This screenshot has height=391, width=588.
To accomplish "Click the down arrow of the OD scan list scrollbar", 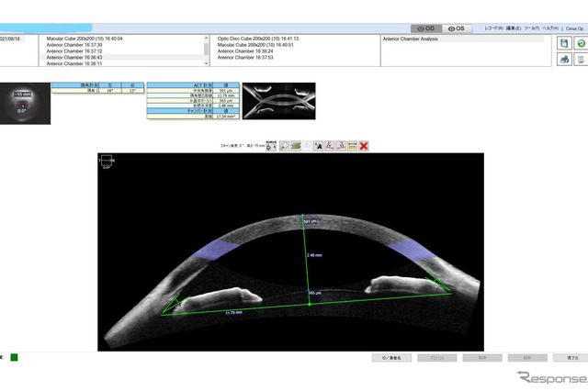I will coord(206,63).
